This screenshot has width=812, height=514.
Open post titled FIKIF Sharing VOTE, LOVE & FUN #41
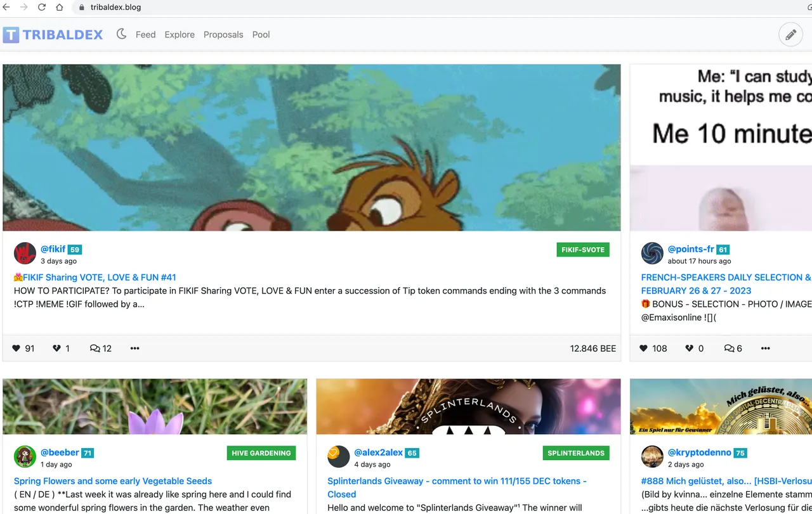(x=95, y=277)
